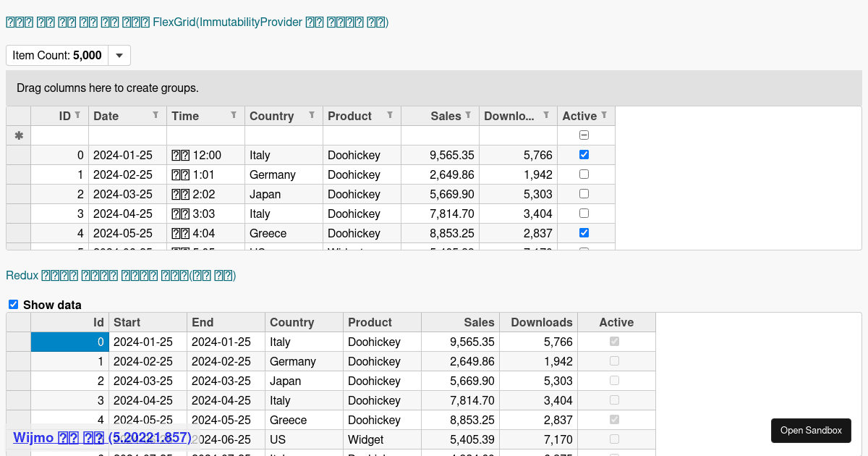The width and height of the screenshot is (868, 456).
Task: Enable Active for the Germany row
Action: tap(584, 174)
